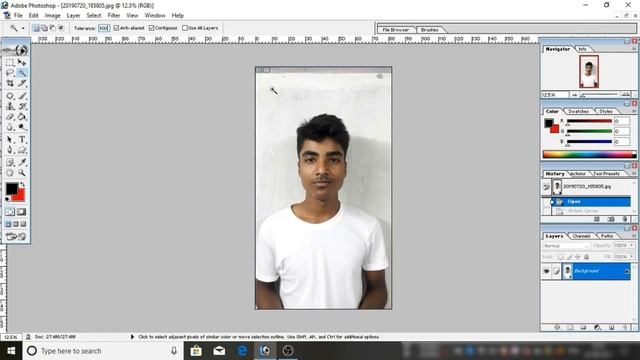640x360 pixels.
Task: Select the Zoom tool
Action: point(22,173)
